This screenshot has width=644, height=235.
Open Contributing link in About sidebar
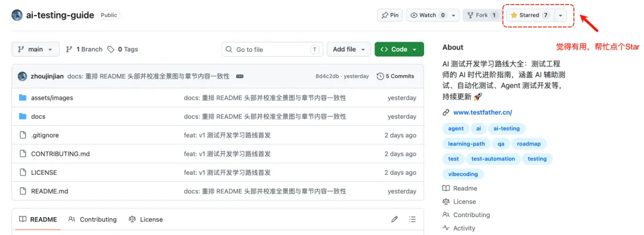466,215
